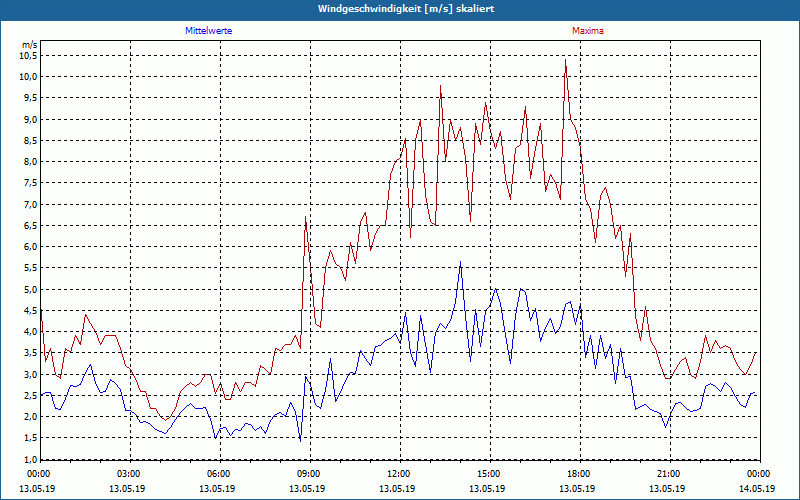Click the y-axis value '5,0'
The height and width of the screenshot is (500, 800).
(31, 289)
